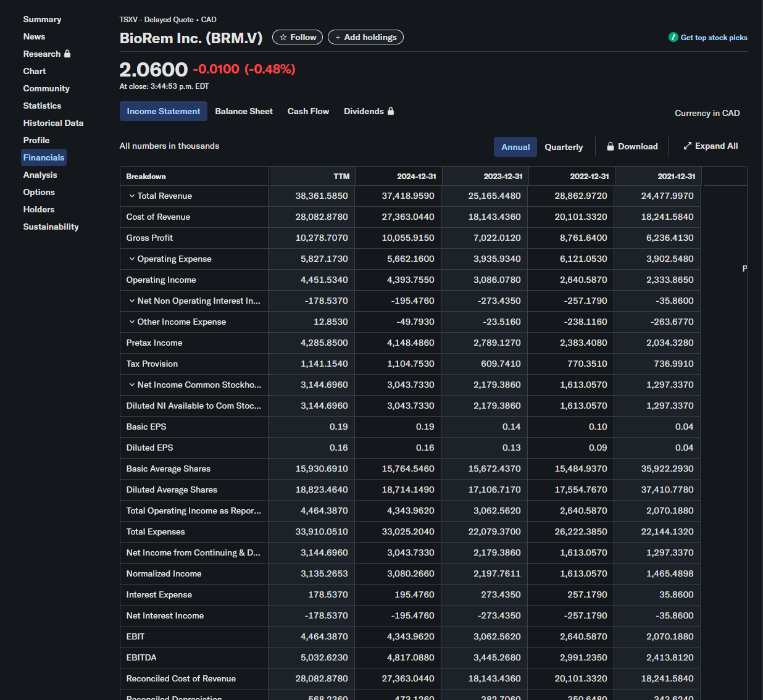Click the Pretax Income row label

[x=154, y=343]
